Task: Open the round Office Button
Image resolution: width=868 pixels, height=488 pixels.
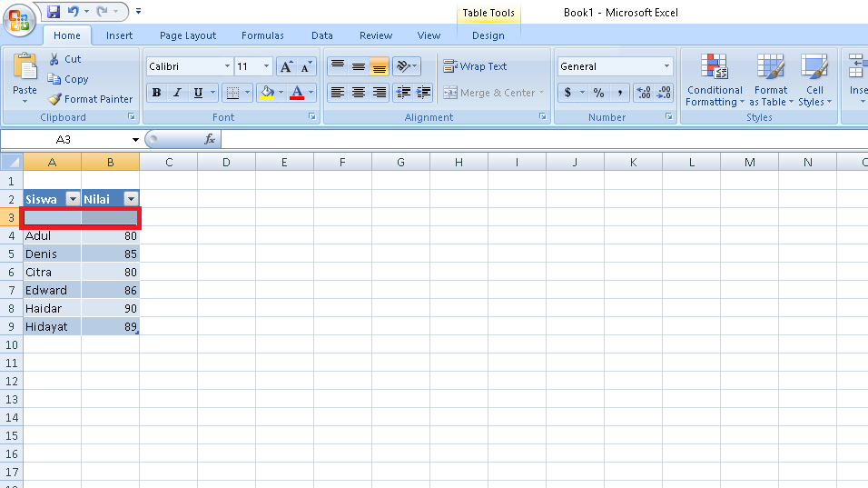Action: 18,20
